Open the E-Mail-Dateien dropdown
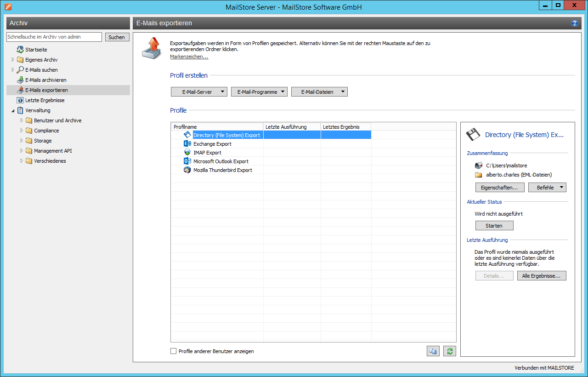Viewport: 588px width, 377px height. pos(319,92)
